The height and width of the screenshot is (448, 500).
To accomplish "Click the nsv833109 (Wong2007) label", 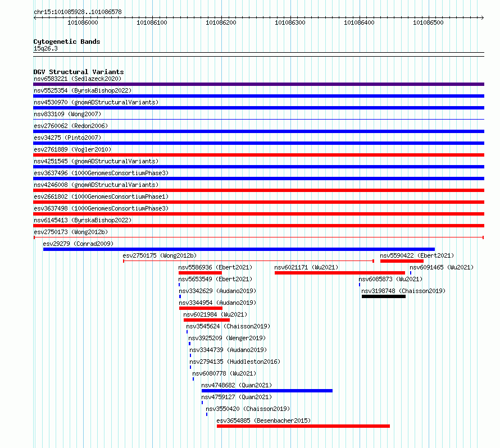I will point(67,114).
